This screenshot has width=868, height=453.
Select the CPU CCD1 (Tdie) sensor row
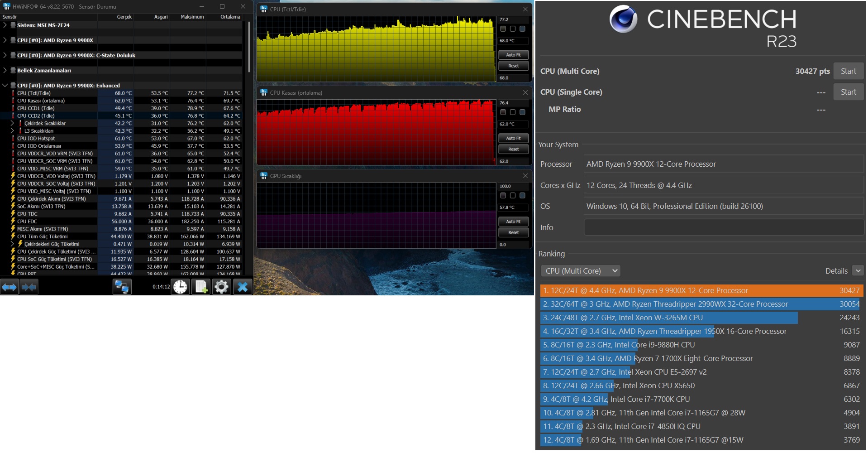(121, 108)
